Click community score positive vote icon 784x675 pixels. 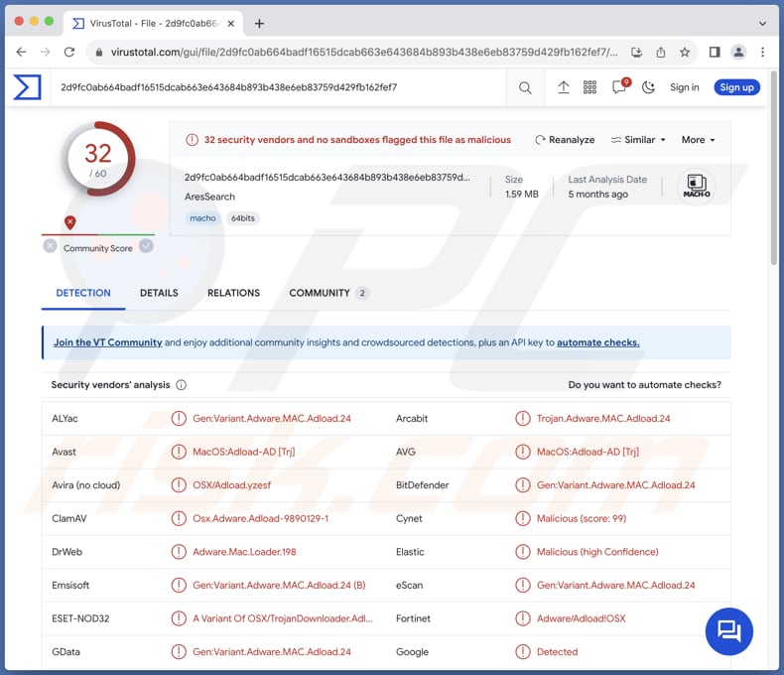pos(146,246)
